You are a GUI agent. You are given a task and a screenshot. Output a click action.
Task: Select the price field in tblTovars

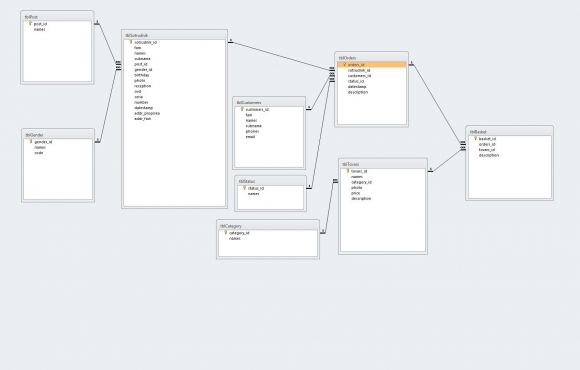pos(356,193)
